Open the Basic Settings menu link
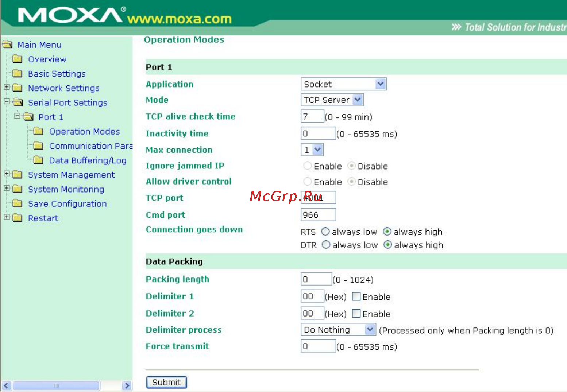The height and width of the screenshot is (392, 567). pyautogui.click(x=57, y=74)
